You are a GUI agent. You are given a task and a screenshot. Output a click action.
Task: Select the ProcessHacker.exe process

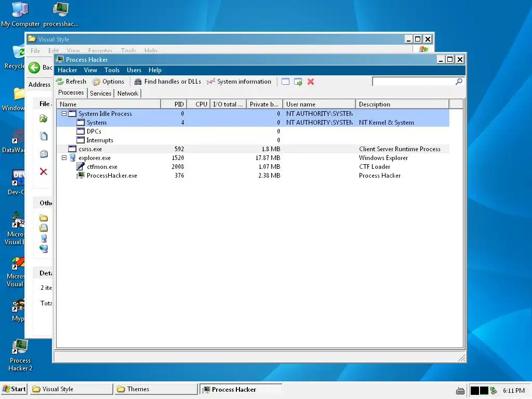253,176
